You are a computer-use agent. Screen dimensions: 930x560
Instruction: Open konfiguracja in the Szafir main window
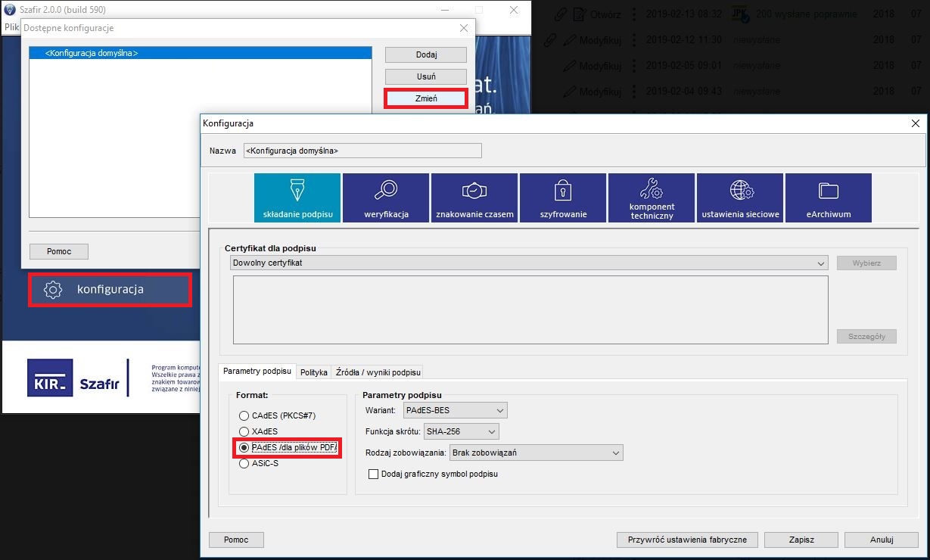click(110, 289)
